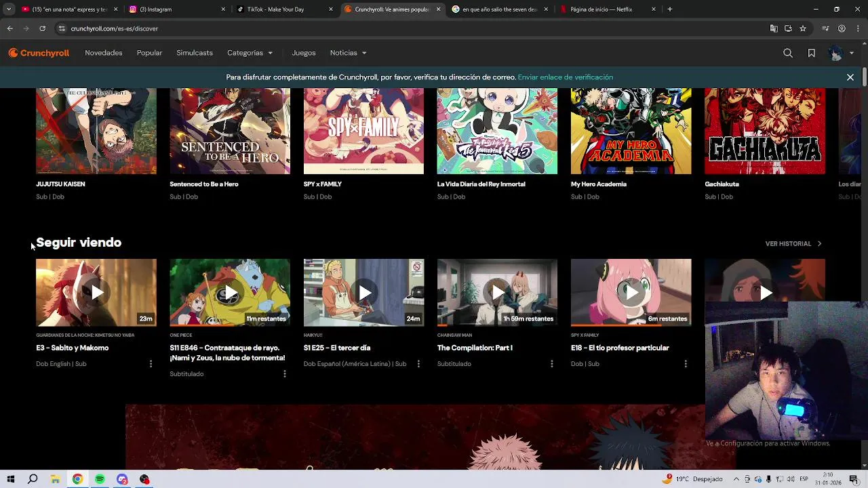Click the Seguir viendo heading
Viewport: 868px width, 488px height.
point(79,243)
